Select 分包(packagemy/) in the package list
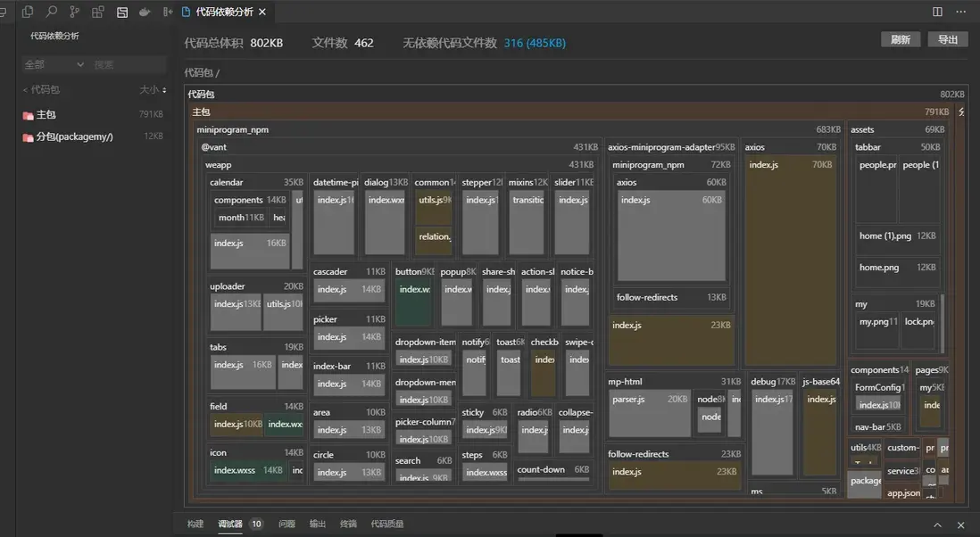 tap(73, 136)
